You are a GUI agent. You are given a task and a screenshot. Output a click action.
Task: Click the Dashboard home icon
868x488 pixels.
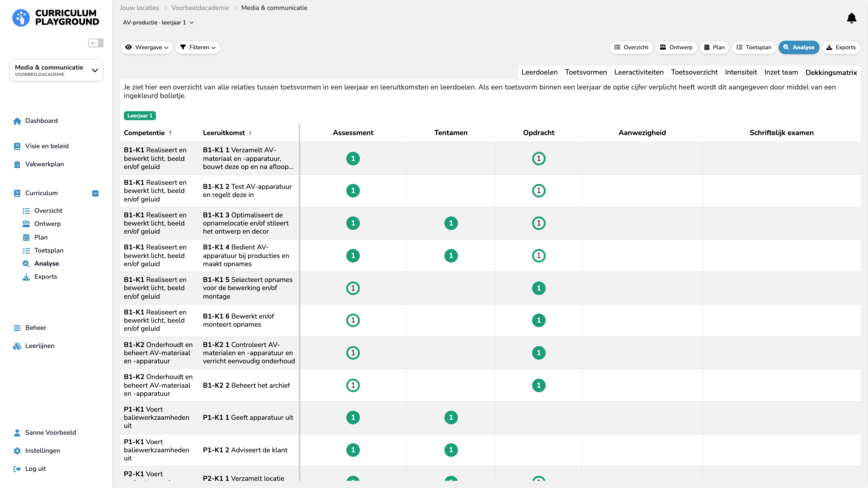[x=17, y=121]
